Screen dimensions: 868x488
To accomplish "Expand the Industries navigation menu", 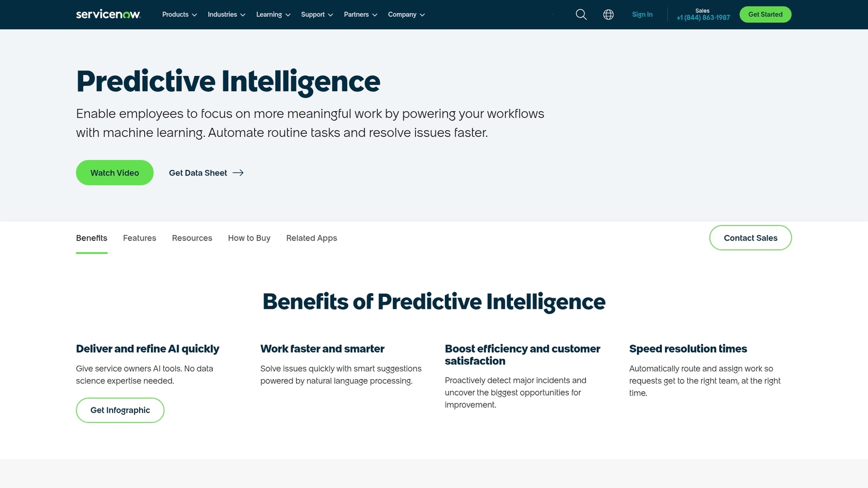I will click(x=226, y=14).
